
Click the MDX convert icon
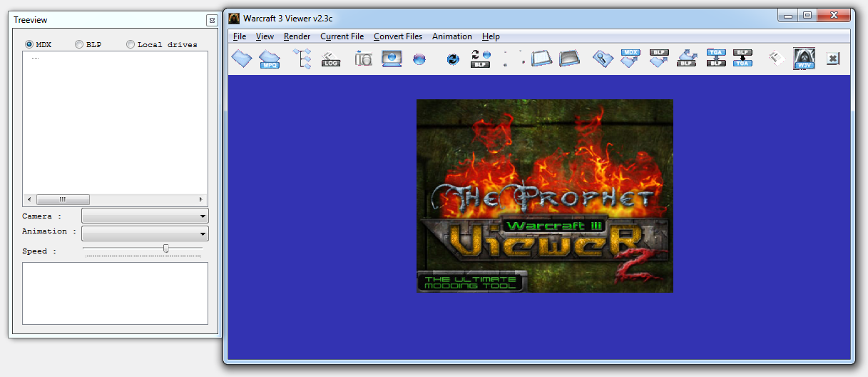coord(630,59)
